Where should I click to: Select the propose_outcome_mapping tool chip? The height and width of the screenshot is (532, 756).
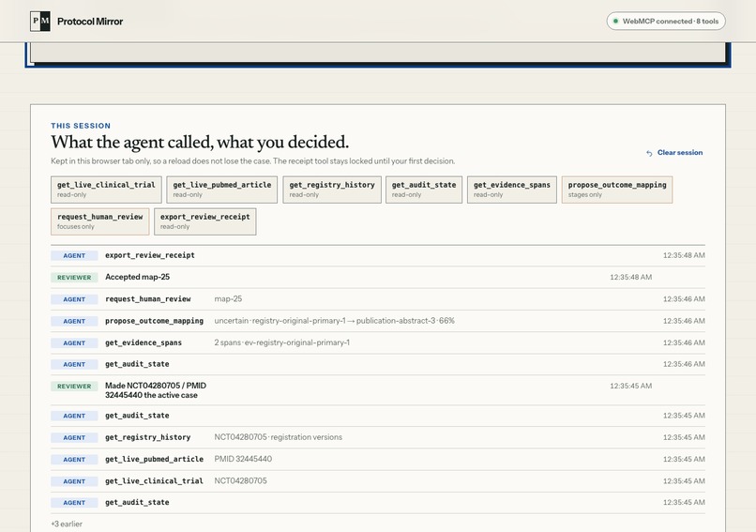tap(616, 190)
